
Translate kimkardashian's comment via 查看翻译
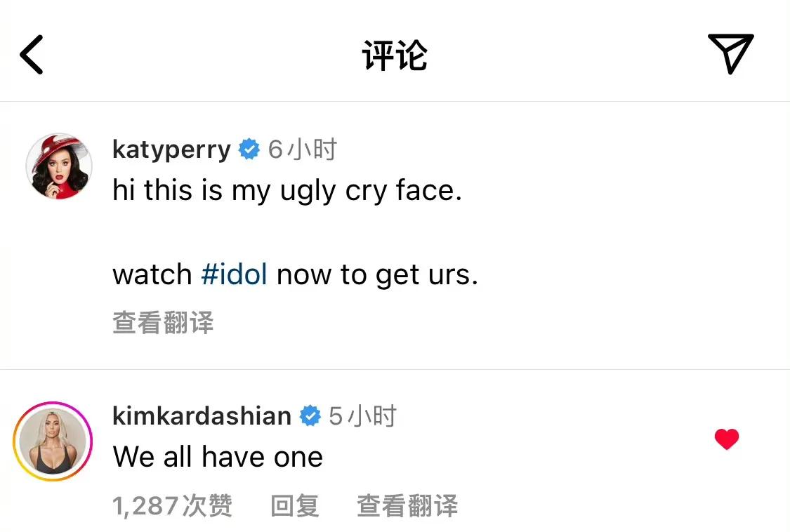pyautogui.click(x=407, y=505)
